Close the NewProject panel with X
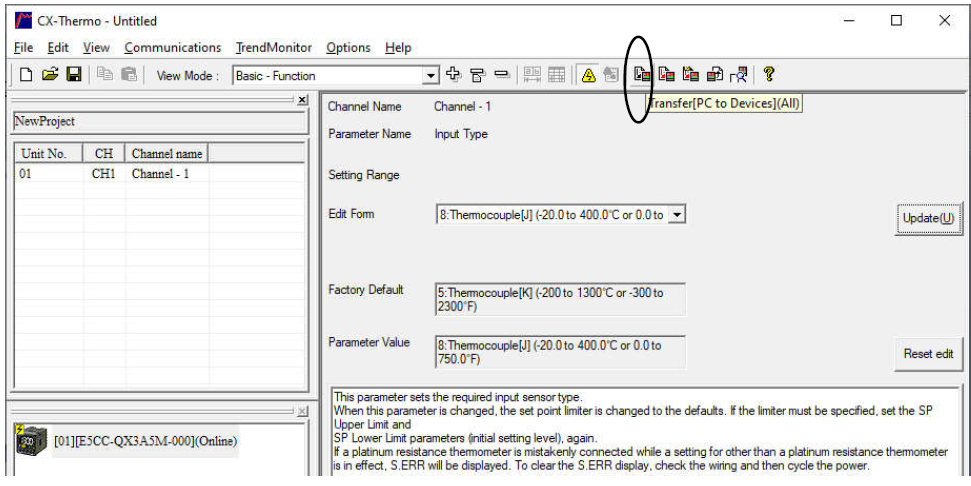The image size is (971, 486). [302, 100]
